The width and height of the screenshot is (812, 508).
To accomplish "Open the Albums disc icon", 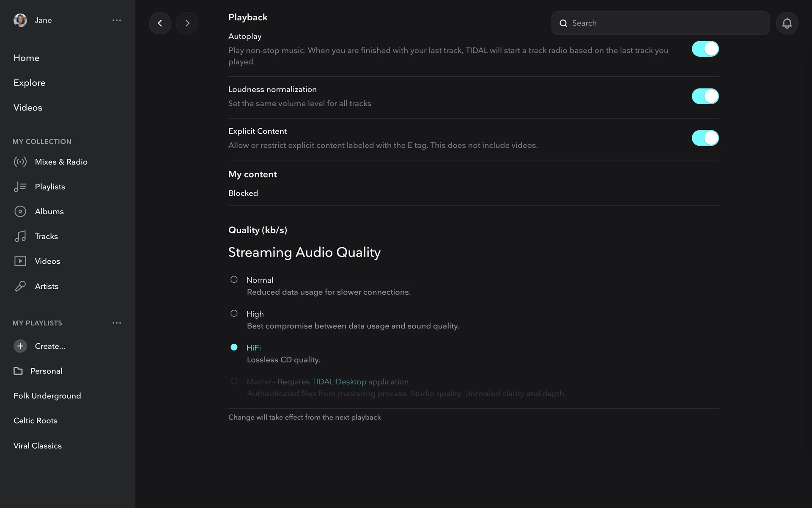I will pyautogui.click(x=20, y=211).
